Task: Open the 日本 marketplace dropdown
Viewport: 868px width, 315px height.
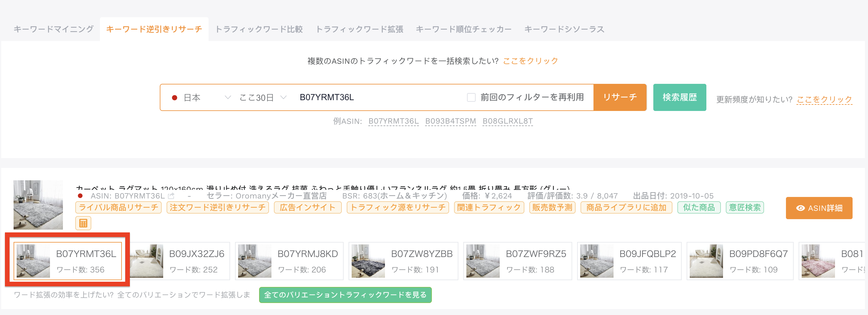Action: 201,97
